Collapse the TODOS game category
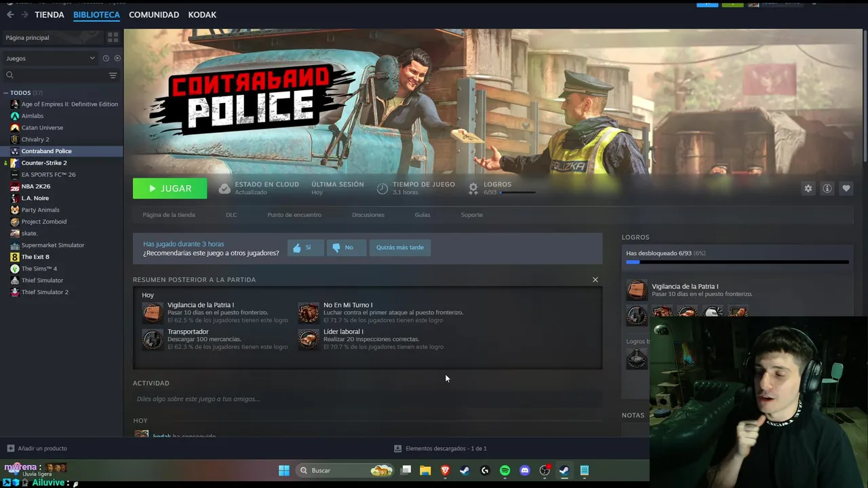The image size is (868, 488). (5, 93)
